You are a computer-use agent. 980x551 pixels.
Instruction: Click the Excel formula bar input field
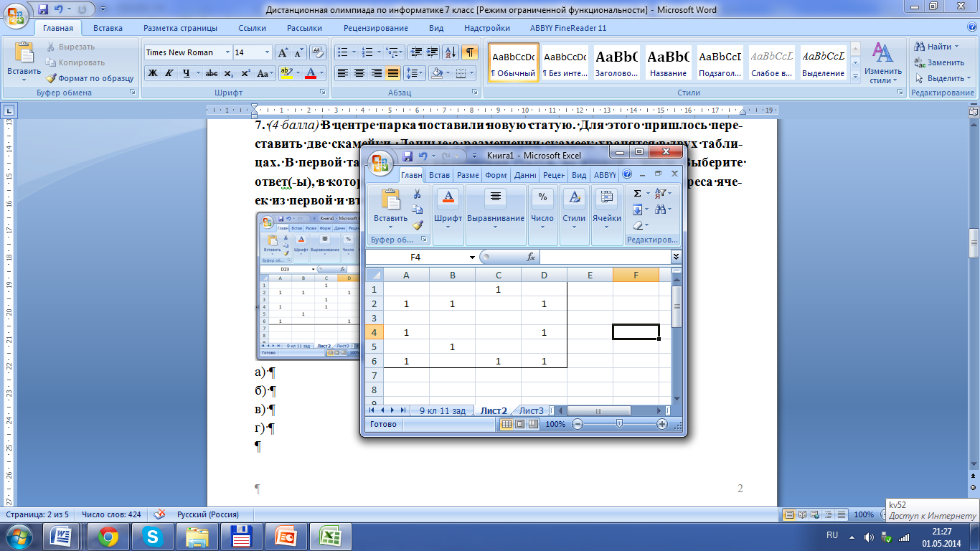point(605,257)
